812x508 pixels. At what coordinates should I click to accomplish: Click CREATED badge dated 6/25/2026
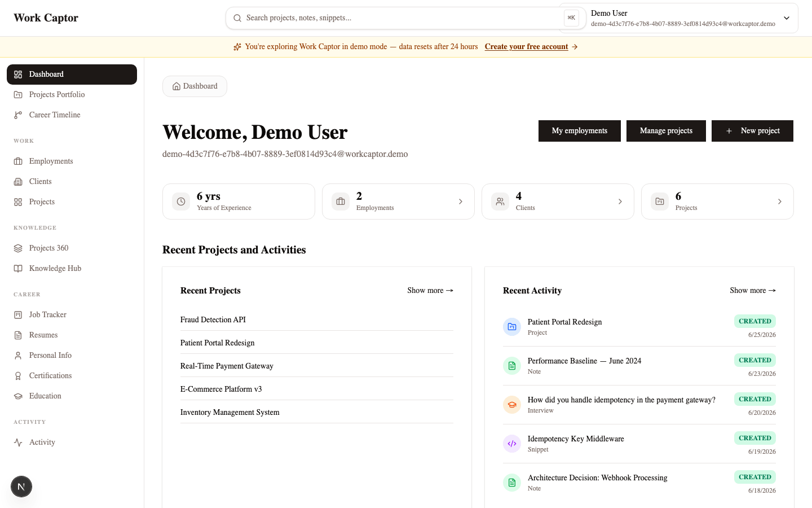(755, 321)
